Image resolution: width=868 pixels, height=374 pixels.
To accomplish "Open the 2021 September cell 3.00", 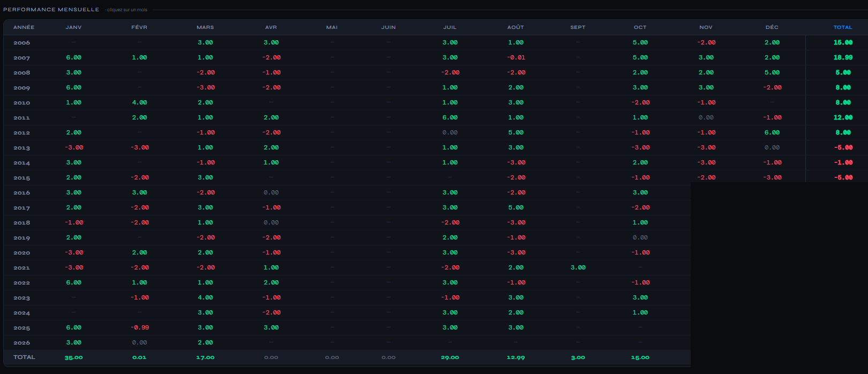I will point(578,267).
